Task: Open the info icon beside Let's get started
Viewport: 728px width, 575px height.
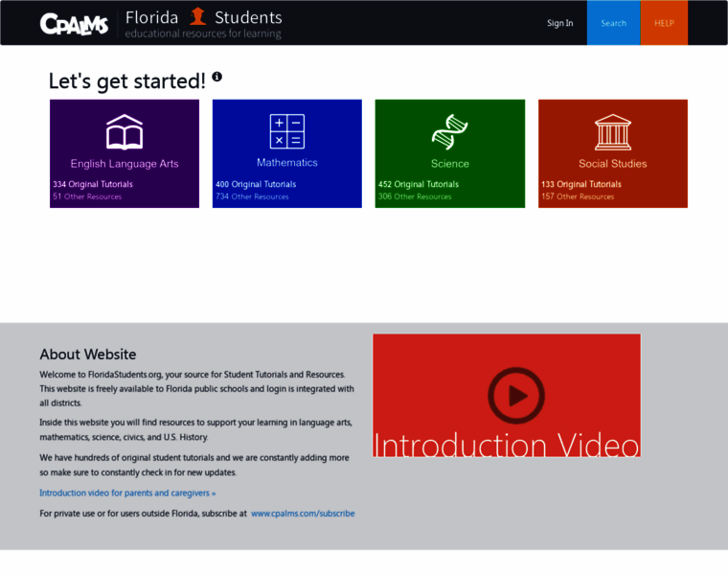Action: [216, 77]
